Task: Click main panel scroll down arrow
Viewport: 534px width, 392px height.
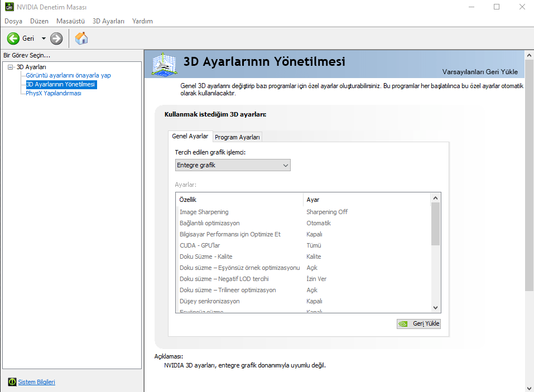Action: pyautogui.click(x=529, y=388)
